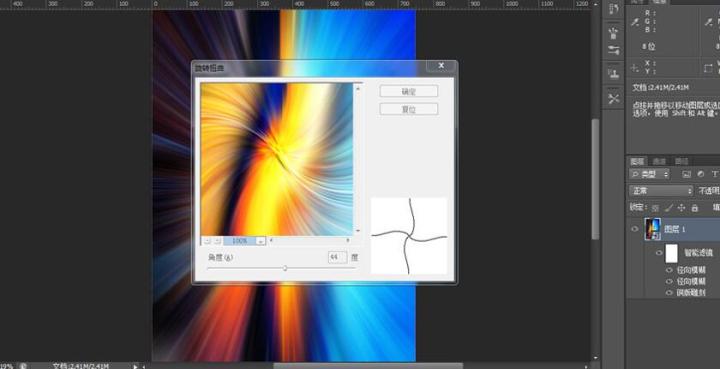This screenshot has height=369, width=720.
Task: Switch to the 图层 Layers tab
Action: [637, 161]
